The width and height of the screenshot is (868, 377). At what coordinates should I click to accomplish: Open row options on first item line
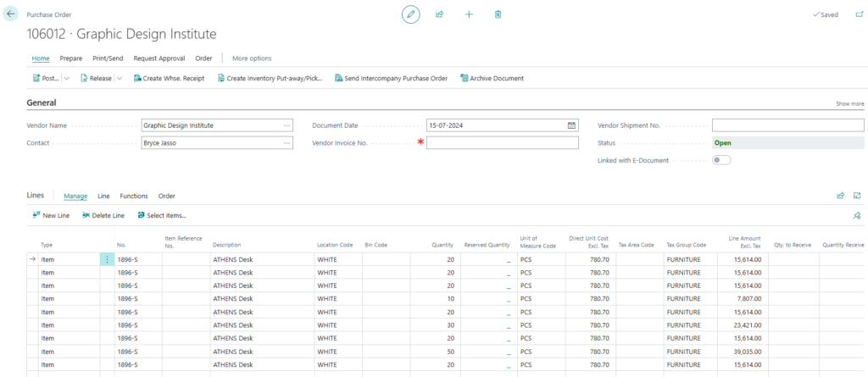107,259
